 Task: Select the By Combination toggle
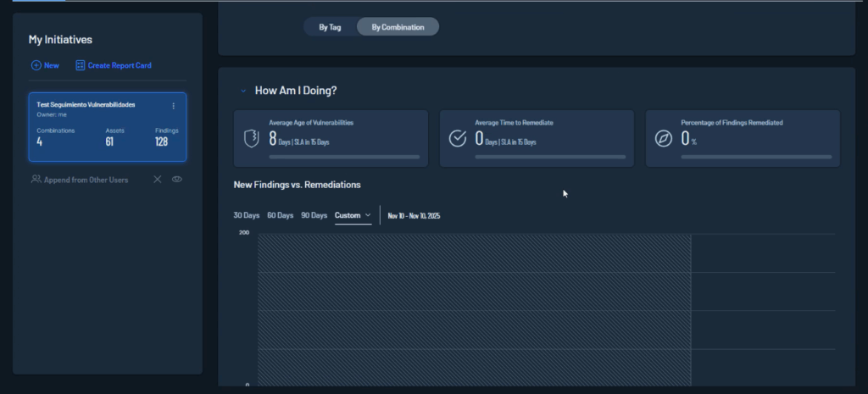click(398, 27)
